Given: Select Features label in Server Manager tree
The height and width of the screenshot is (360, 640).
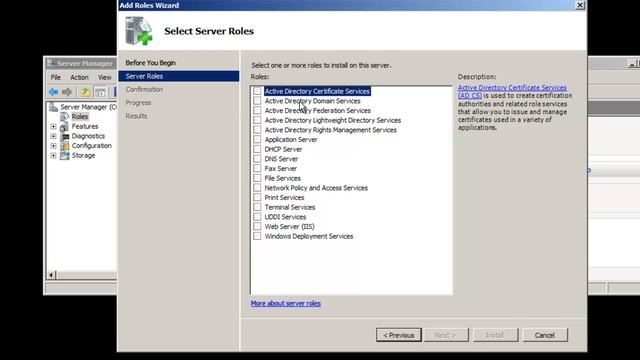Looking at the screenshot, I should click(x=85, y=127).
